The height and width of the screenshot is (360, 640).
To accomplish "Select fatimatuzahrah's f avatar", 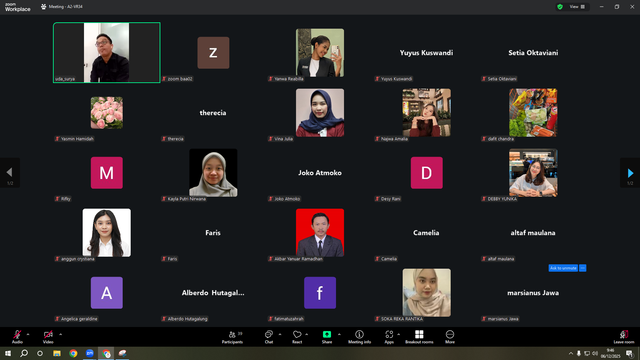I will (x=320, y=293).
